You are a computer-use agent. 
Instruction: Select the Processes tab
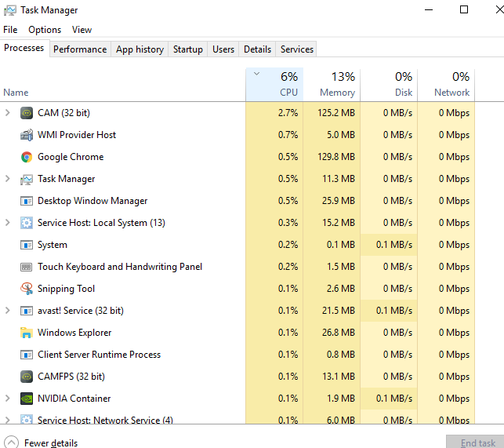[24, 48]
